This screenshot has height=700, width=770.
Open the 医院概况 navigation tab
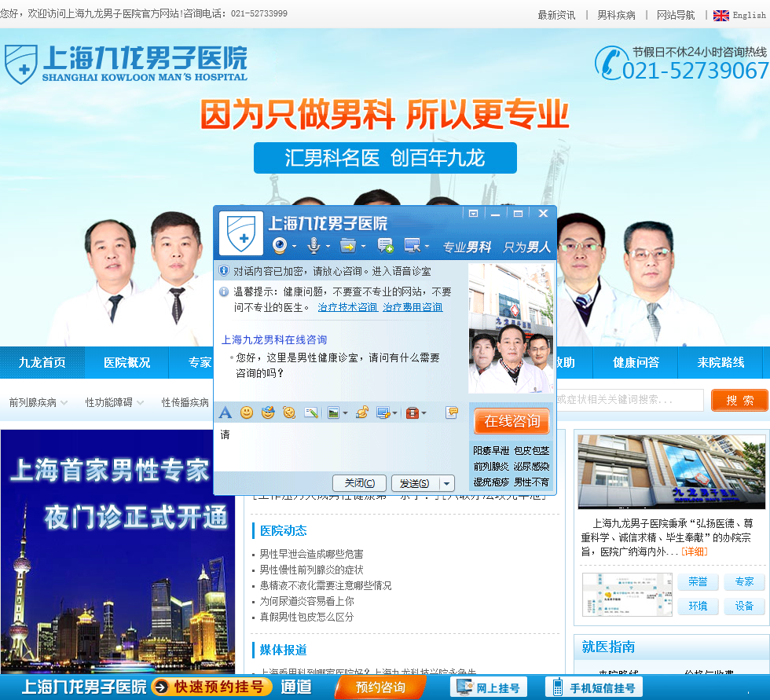(x=126, y=362)
